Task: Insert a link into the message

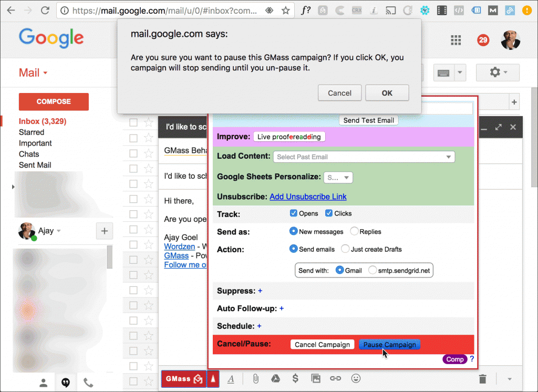Action: 335,378
